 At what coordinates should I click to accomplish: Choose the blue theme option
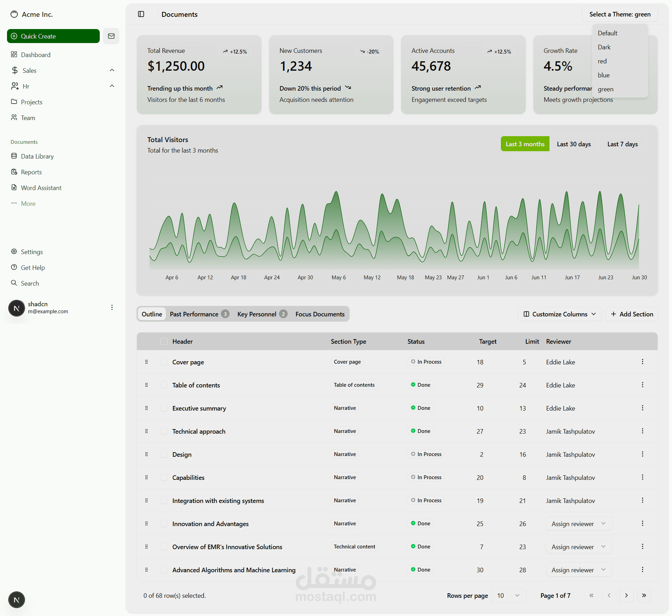(x=603, y=75)
